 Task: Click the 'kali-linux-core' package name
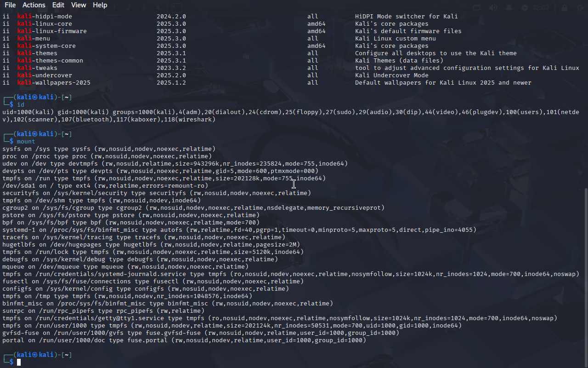tap(45, 24)
